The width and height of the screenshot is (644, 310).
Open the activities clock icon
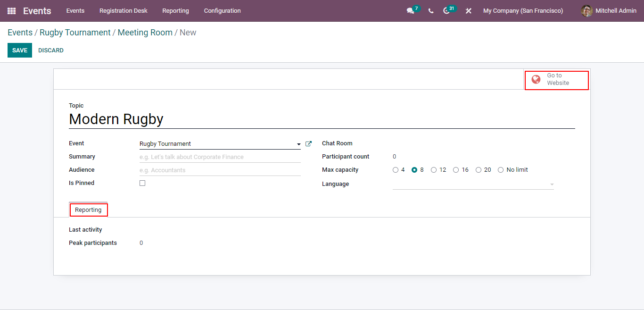[x=446, y=11]
